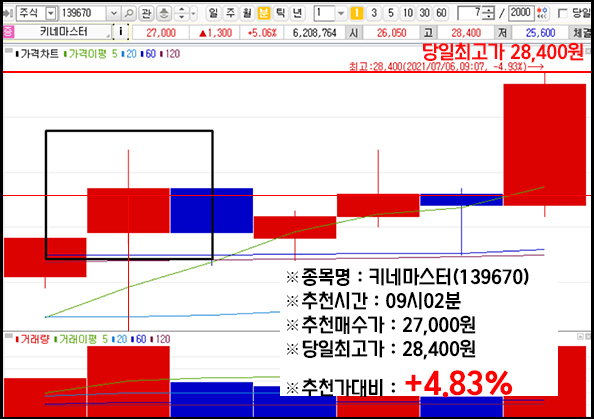Click the 관 watchlist button
This screenshot has width=594, height=419.
146,13
